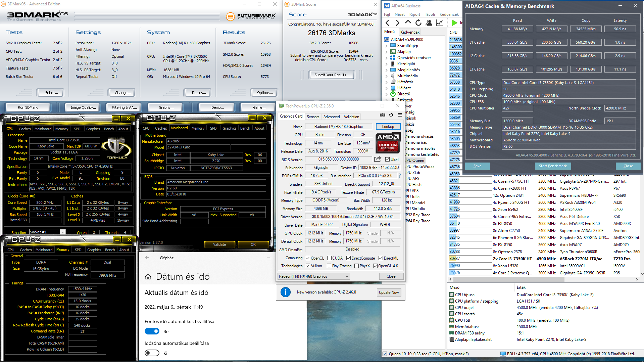Expand Operációs rendszer tree node
Screen dimensions: 644x362
(386, 58)
